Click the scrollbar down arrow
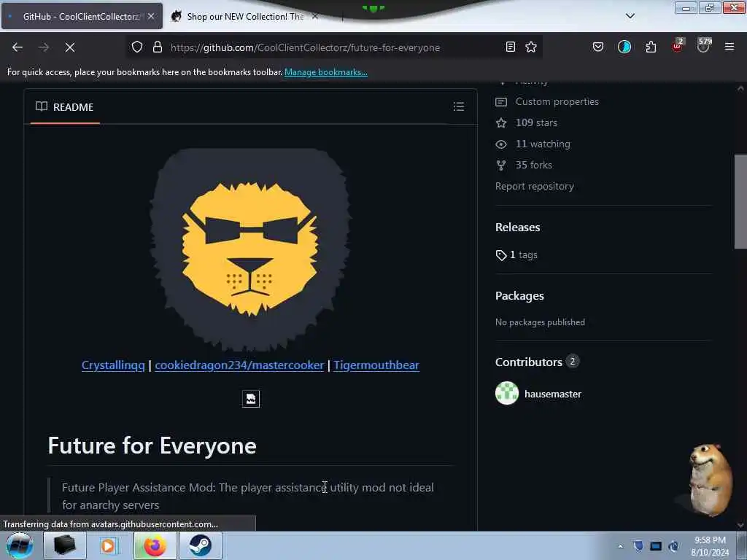This screenshot has width=747, height=560. pyautogui.click(x=740, y=525)
